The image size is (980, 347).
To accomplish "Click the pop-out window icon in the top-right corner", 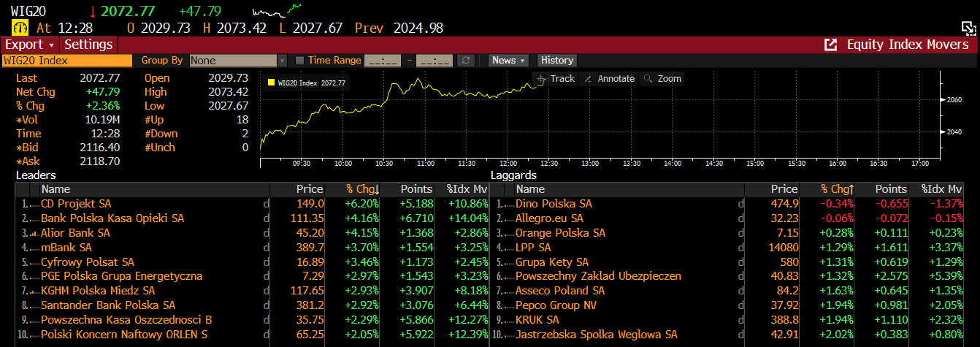I will (x=968, y=28).
